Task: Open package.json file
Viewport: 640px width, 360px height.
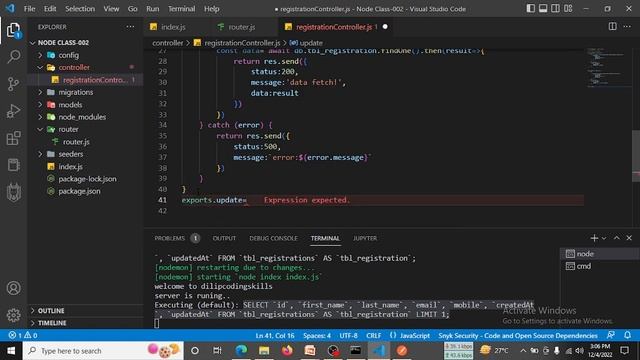Action: point(79,191)
